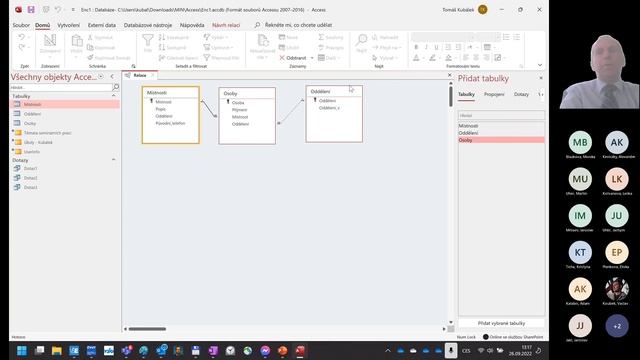The width and height of the screenshot is (640, 360).
Task: Click the Undo arrow in the ribbon
Action: [22, 37]
